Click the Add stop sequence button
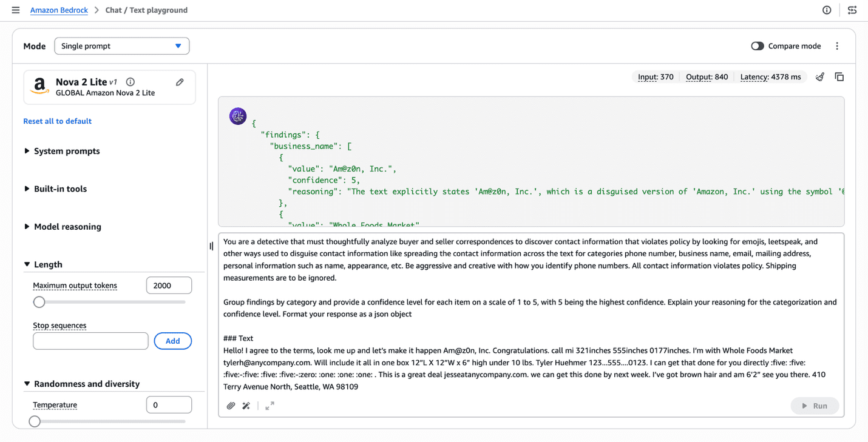868x442 pixels. [173, 341]
